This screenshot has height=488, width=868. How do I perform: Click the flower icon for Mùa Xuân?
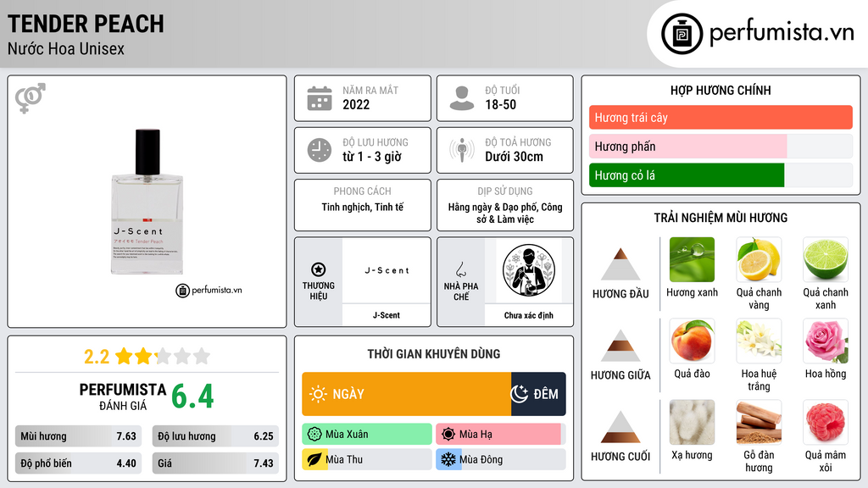tap(314, 435)
